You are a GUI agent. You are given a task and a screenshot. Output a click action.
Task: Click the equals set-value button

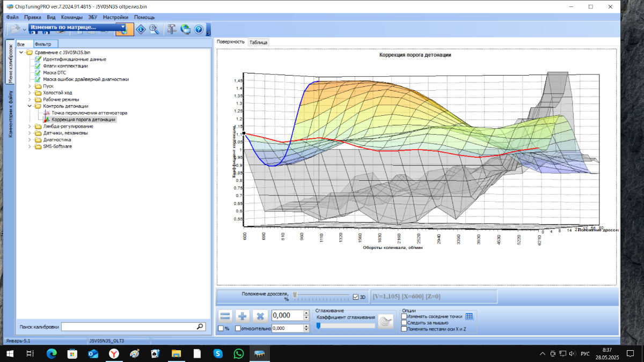225,316
